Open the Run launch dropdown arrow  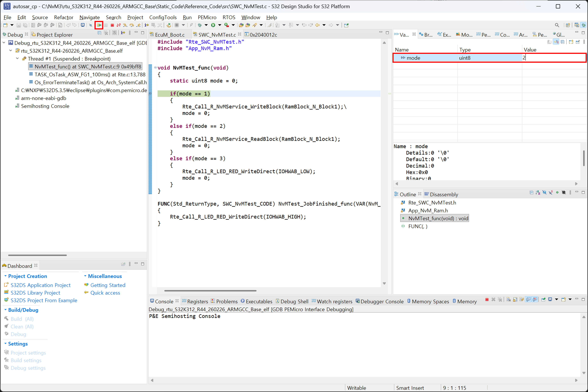coord(220,25)
